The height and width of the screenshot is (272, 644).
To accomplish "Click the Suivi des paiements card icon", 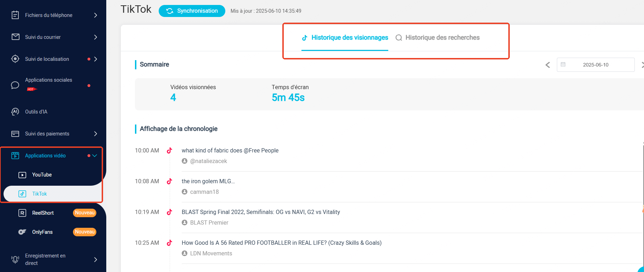I will click(x=15, y=134).
